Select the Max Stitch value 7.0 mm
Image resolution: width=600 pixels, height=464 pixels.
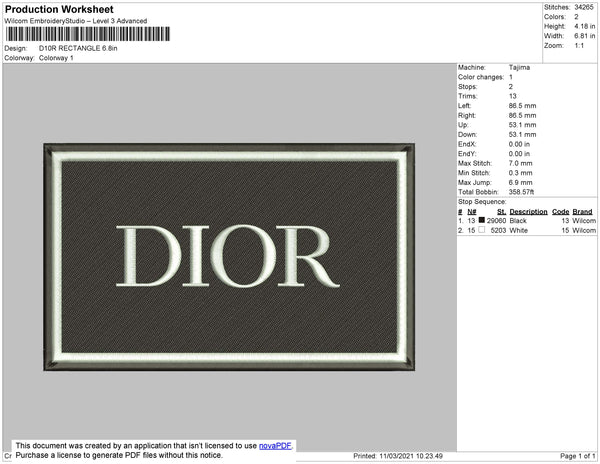click(520, 163)
